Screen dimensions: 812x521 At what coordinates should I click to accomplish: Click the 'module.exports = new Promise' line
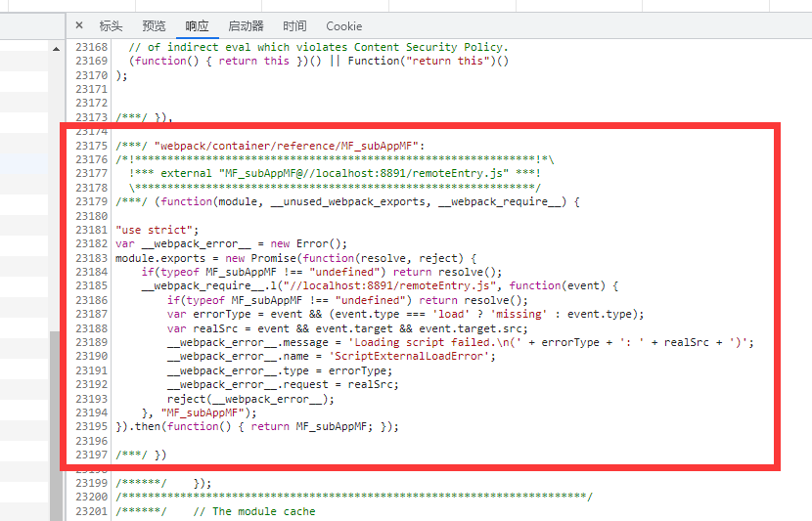click(x=295, y=258)
